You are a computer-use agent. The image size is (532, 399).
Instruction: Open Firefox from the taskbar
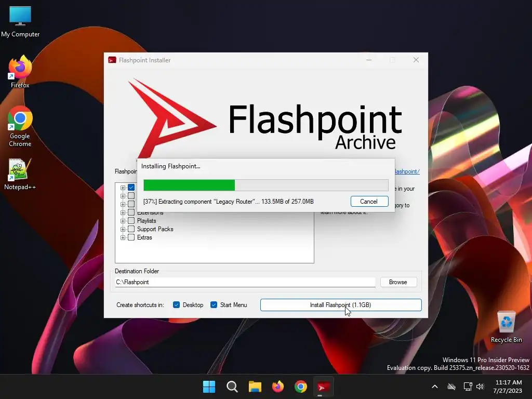coord(278,387)
